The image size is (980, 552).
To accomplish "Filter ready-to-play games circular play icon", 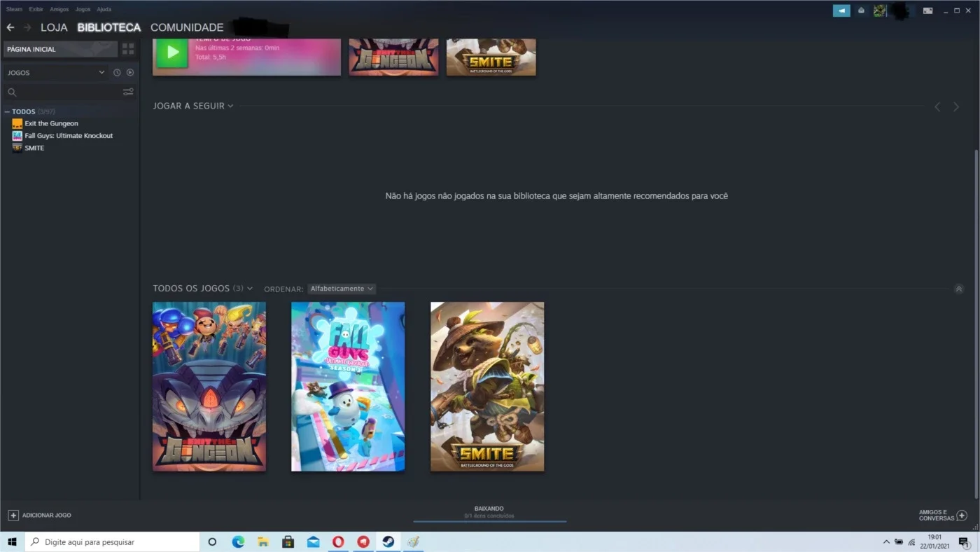I will [x=130, y=73].
